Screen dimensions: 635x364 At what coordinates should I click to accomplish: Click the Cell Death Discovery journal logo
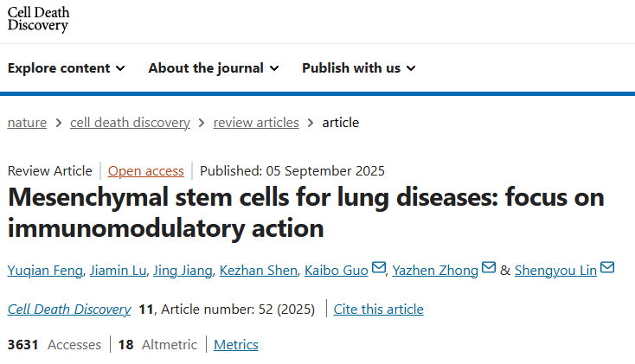38,19
